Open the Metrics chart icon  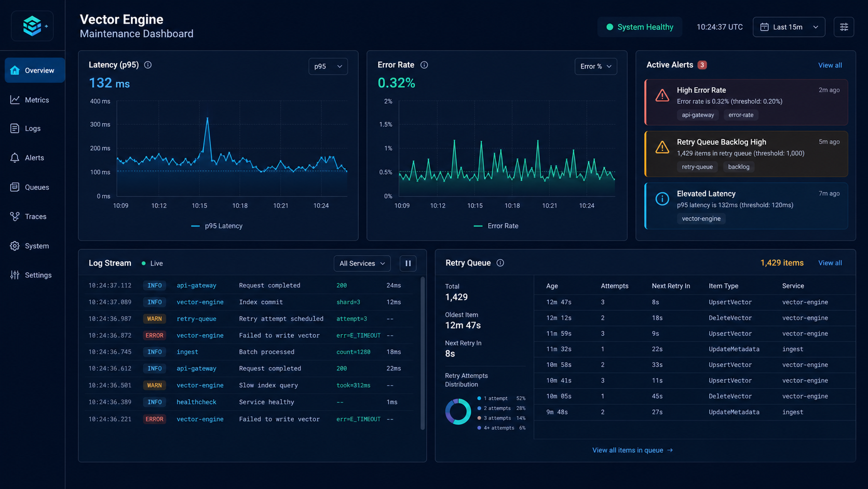pyautogui.click(x=15, y=100)
